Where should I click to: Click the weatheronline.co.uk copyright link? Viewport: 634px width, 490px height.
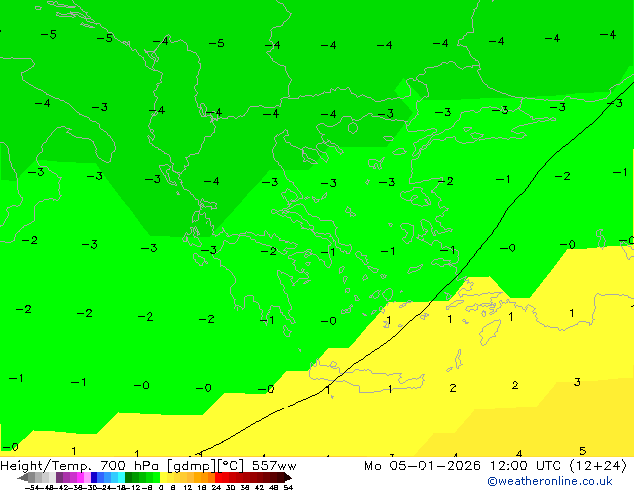pyautogui.click(x=550, y=481)
